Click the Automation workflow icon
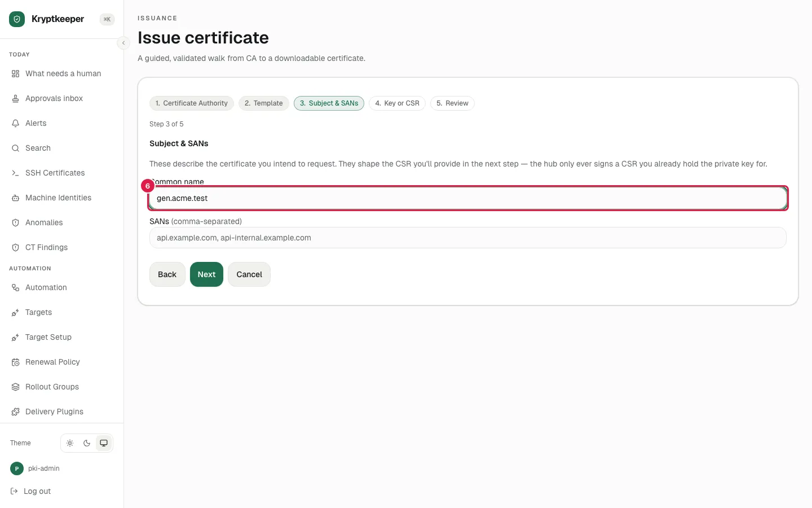Image resolution: width=812 pixels, height=508 pixels. click(15, 288)
